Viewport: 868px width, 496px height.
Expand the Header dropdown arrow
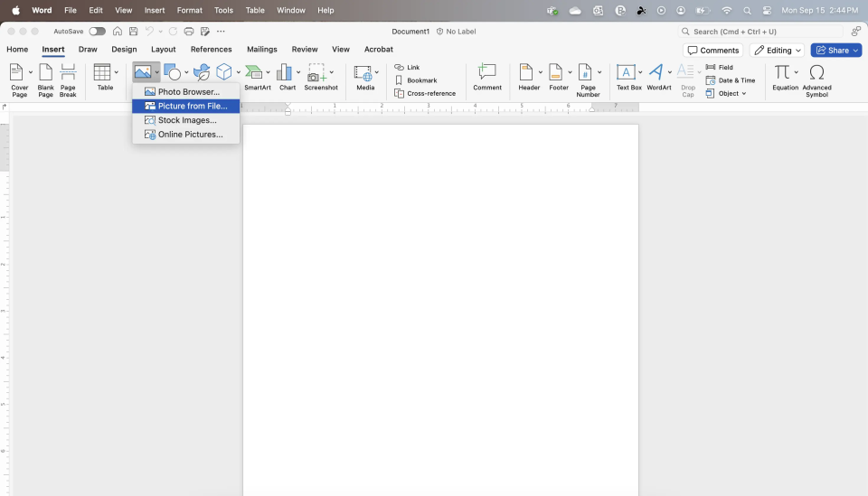(x=541, y=72)
